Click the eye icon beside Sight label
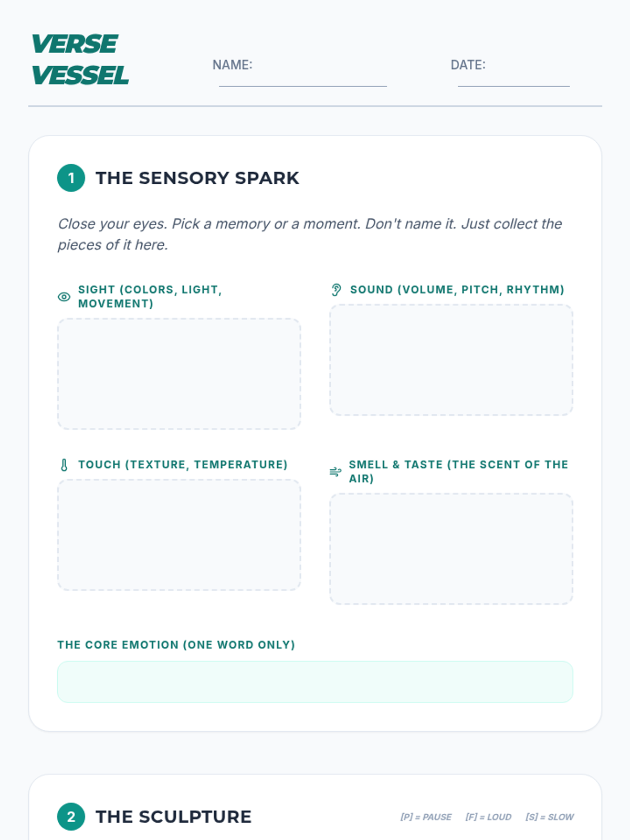Image resolution: width=630 pixels, height=840 pixels. coord(64,297)
